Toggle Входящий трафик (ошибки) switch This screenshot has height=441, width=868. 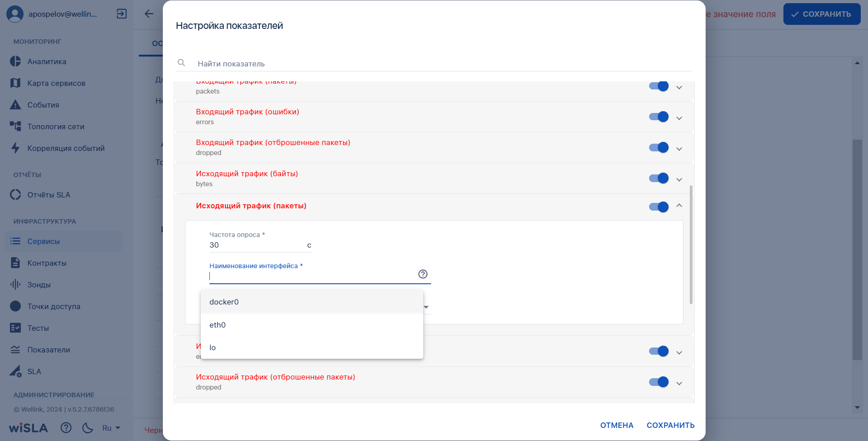pyautogui.click(x=659, y=117)
